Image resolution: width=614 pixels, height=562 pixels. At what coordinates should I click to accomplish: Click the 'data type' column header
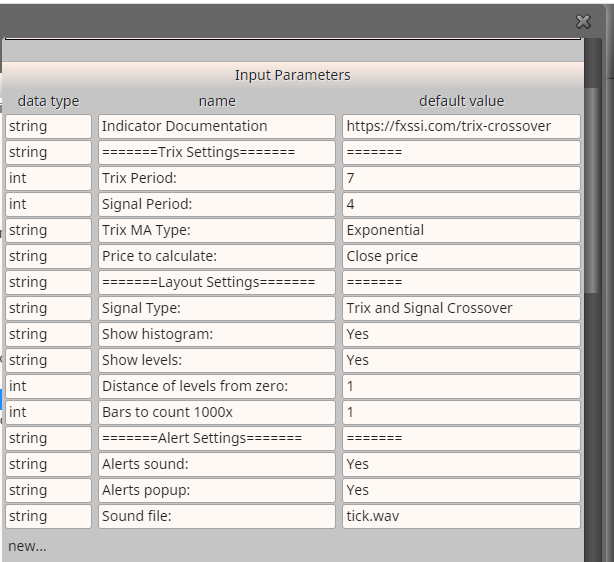pyautogui.click(x=48, y=101)
